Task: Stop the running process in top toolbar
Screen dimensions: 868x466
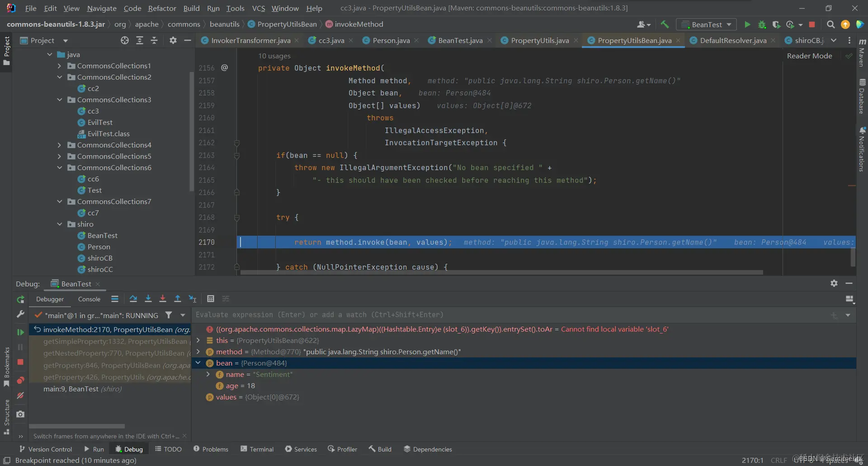Action: (812, 24)
